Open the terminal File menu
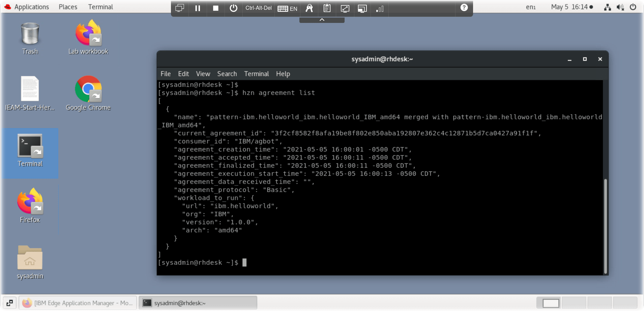 (166, 74)
